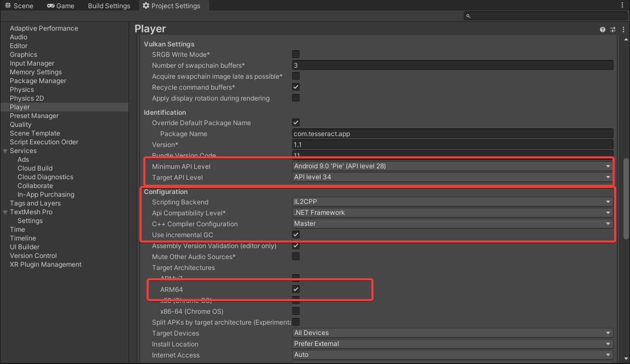The image size is (630, 364).
Task: Expand the Install Location dropdown
Action: coord(452,344)
